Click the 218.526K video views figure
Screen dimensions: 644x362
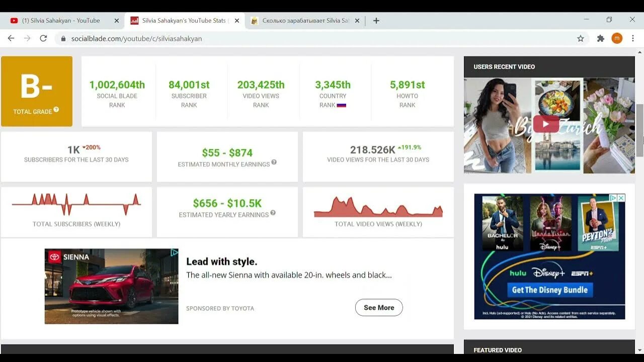(373, 150)
